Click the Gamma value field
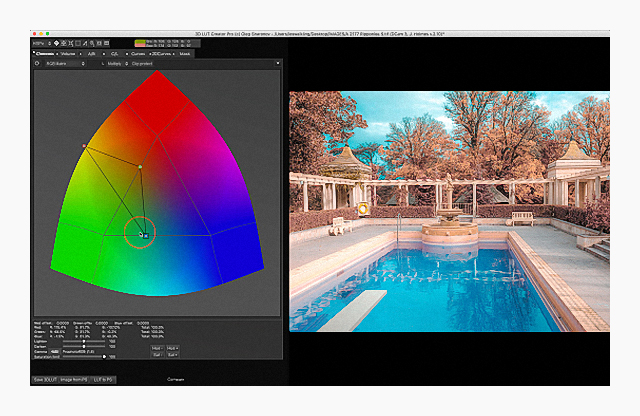640x416 pixels. point(54,351)
